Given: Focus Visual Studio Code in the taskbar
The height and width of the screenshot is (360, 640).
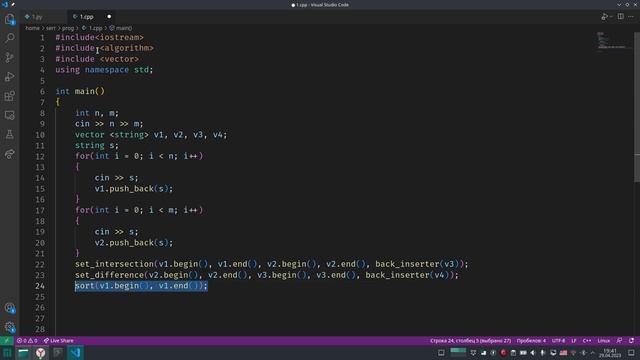Looking at the screenshot, I should click(75, 353).
